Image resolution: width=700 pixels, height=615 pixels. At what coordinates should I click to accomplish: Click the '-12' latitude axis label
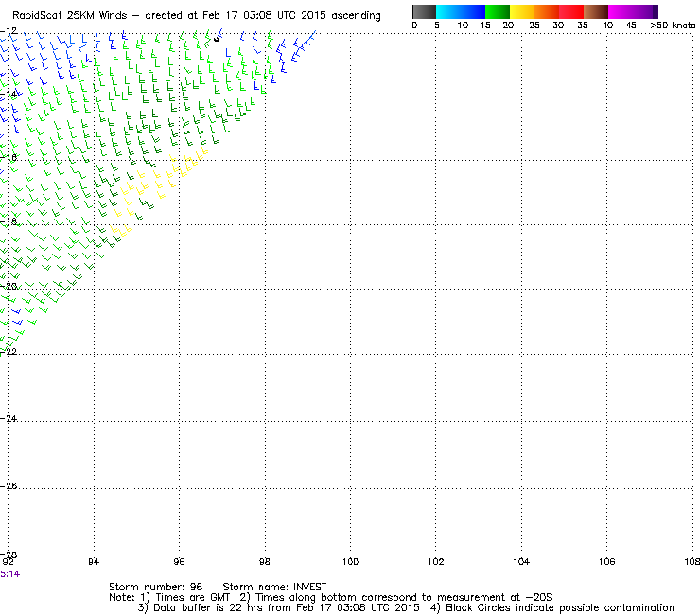coord(9,31)
